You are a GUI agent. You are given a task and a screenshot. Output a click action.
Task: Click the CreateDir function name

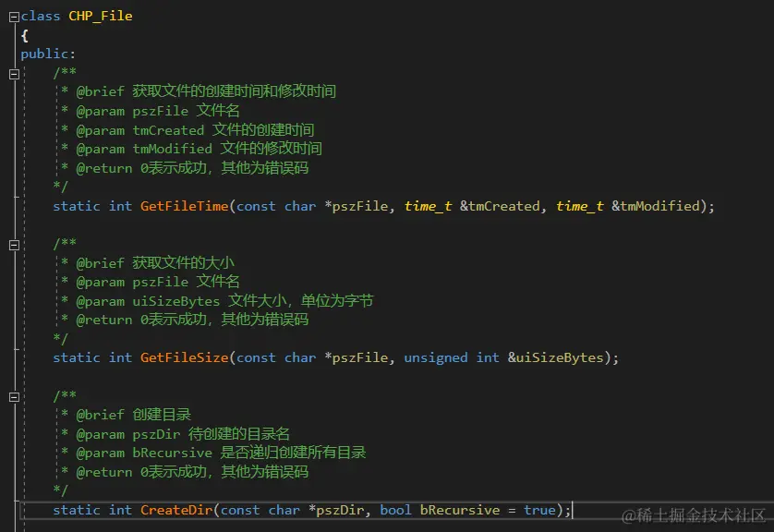[176, 510]
